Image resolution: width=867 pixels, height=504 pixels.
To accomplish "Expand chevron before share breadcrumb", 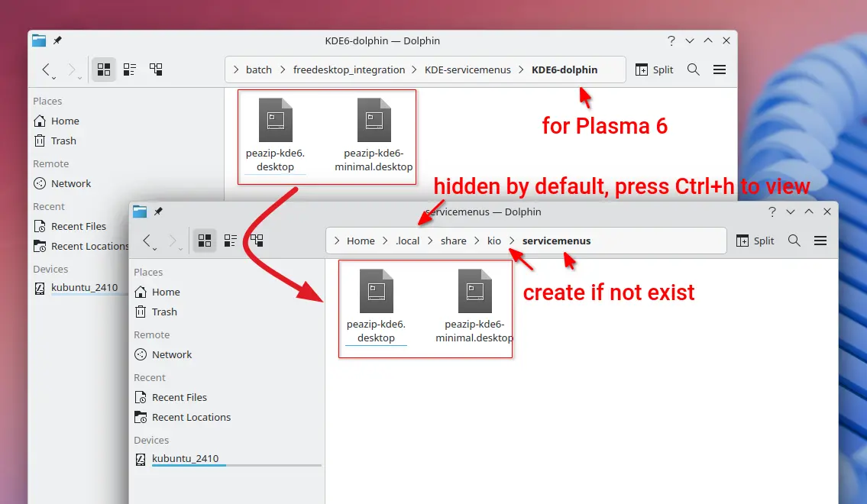I will tap(430, 241).
